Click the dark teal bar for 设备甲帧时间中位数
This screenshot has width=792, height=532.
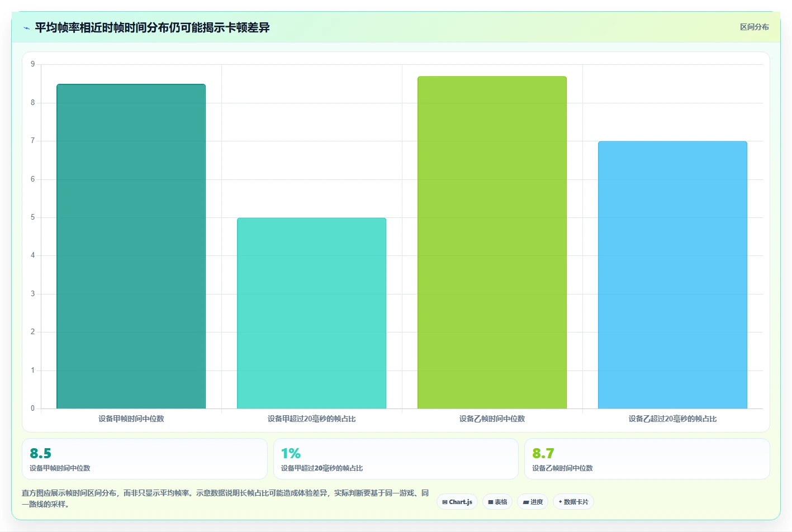[131, 246]
